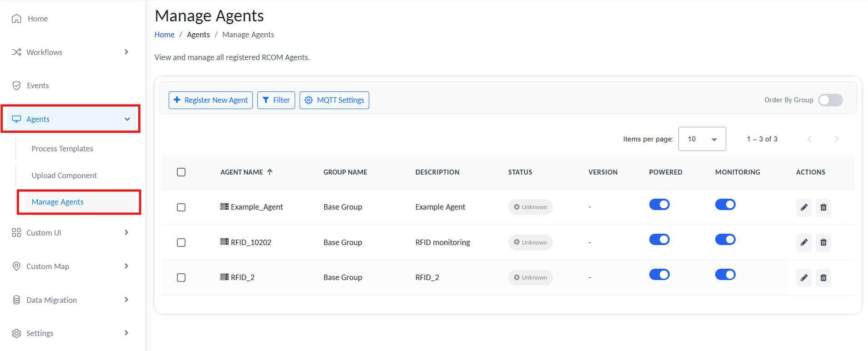868x351 pixels.
Task: Open Process Templates in the sidebar
Action: tap(62, 149)
